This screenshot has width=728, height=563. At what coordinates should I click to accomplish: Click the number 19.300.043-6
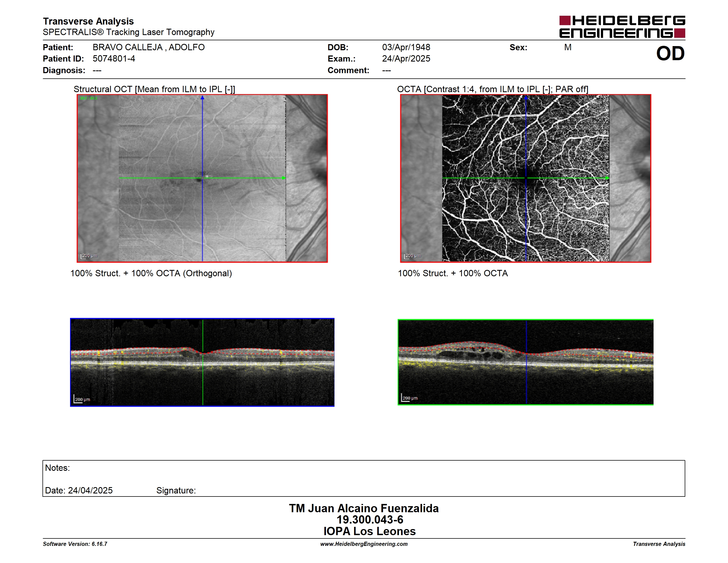[370, 520]
